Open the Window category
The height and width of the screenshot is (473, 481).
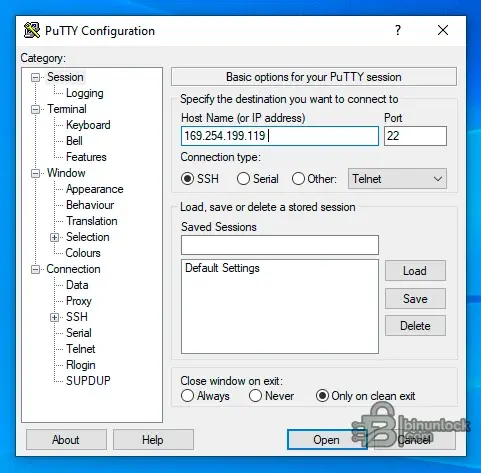coord(66,173)
